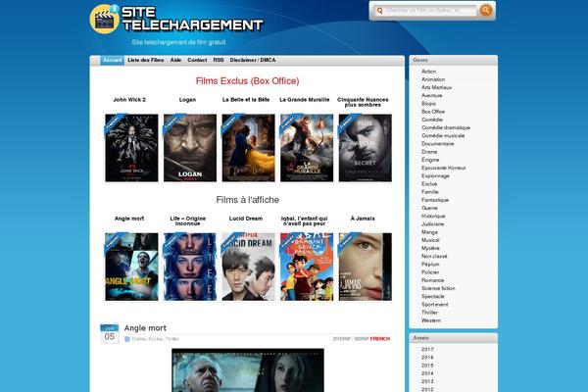Open La Grande Muraille poster
This screenshot has height=392, width=588.
pyautogui.click(x=307, y=148)
